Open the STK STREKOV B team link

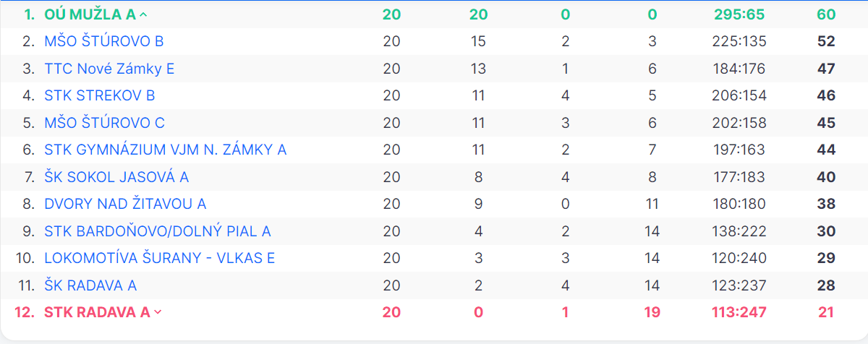pos(100,95)
